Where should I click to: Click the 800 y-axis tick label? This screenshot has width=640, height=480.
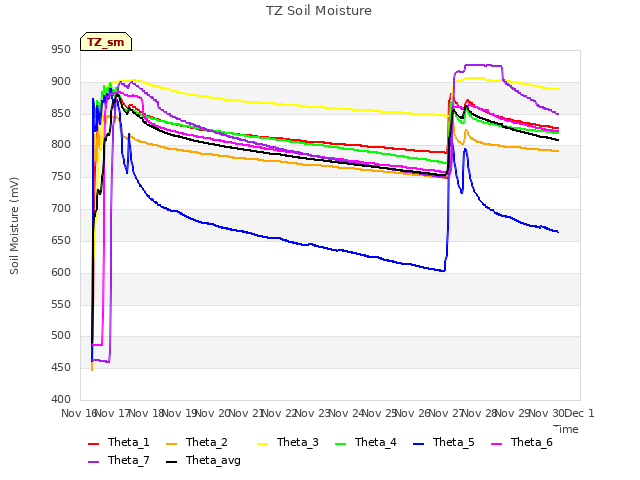click(x=61, y=145)
